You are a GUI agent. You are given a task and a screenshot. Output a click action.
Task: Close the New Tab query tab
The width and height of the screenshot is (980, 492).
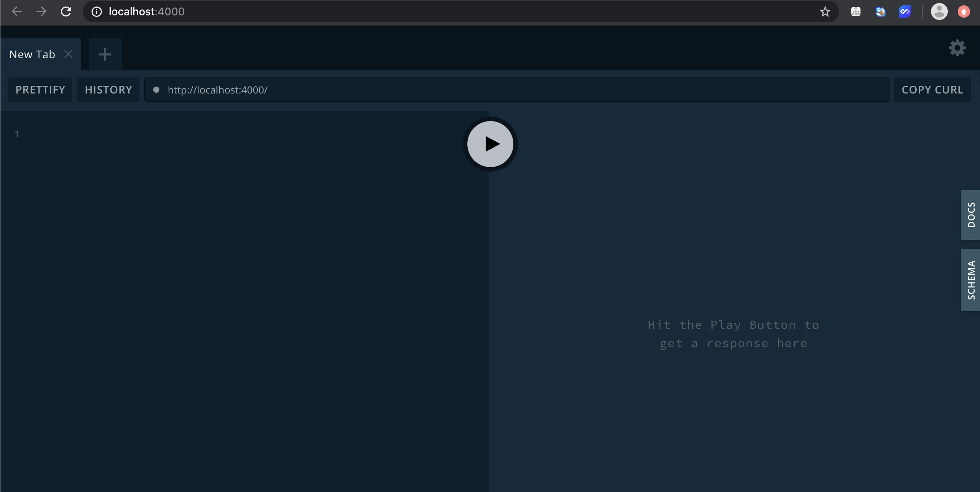pyautogui.click(x=68, y=54)
